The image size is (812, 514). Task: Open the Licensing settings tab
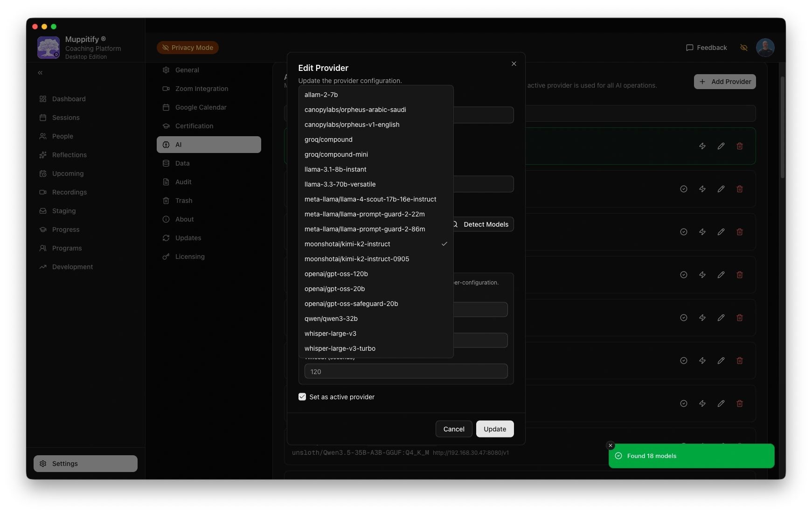point(190,257)
